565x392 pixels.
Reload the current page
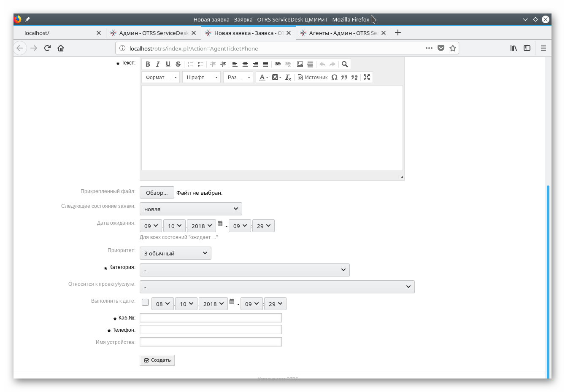pyautogui.click(x=47, y=48)
